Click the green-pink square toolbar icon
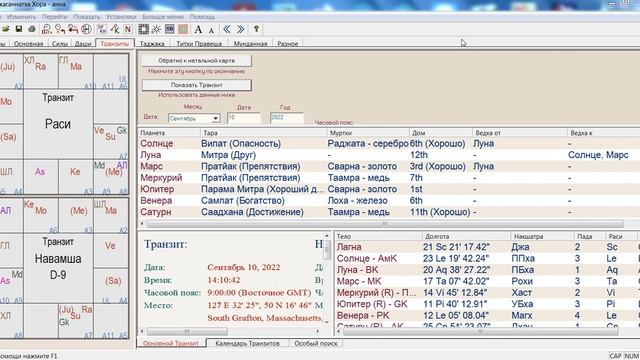640x360 pixels. (x=183, y=29)
